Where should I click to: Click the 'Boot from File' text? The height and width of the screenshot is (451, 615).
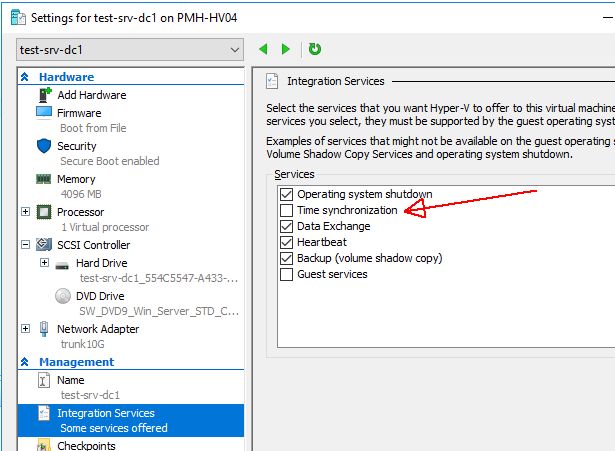point(93,128)
